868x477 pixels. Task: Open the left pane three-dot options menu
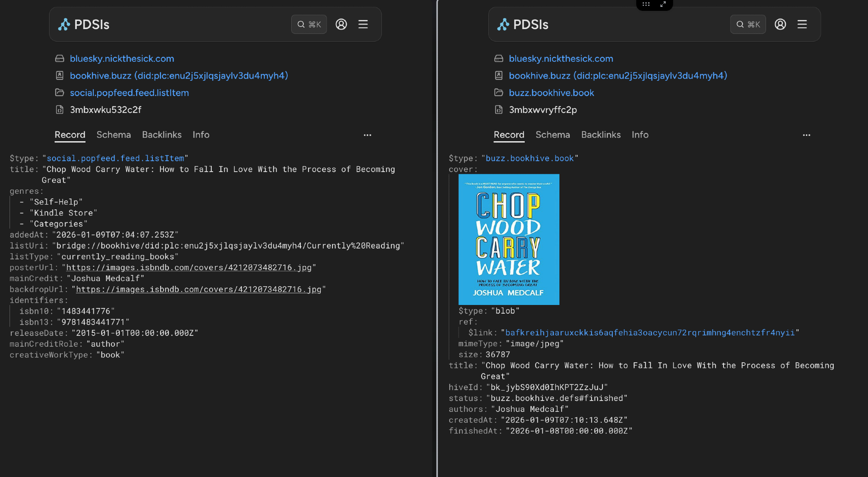coord(367,135)
